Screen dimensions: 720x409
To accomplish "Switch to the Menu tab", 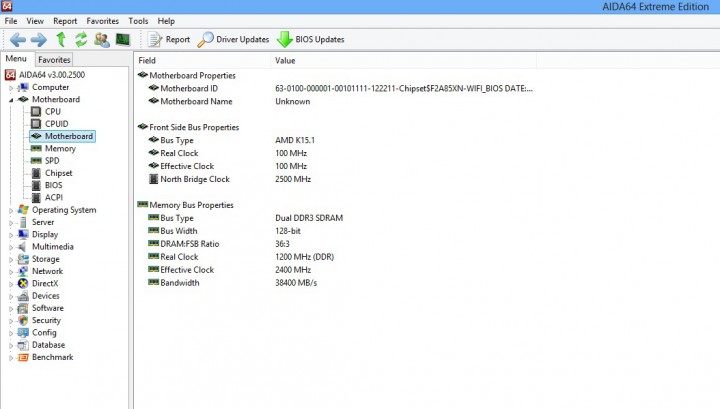I will point(16,59).
